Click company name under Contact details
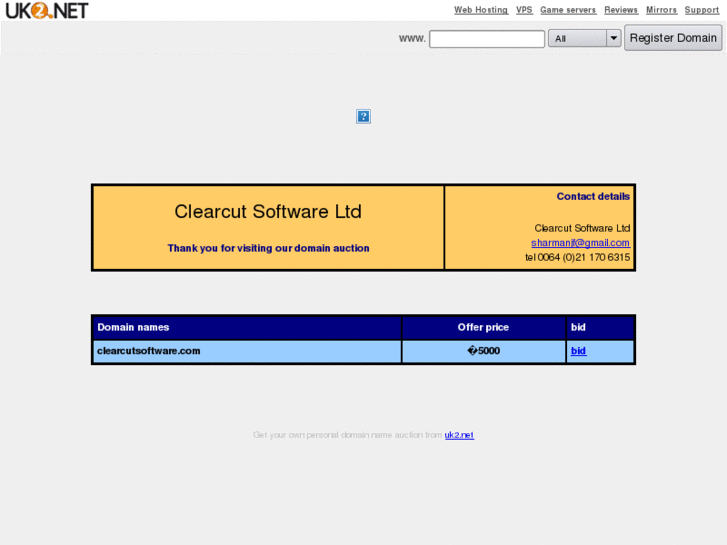 [582, 228]
